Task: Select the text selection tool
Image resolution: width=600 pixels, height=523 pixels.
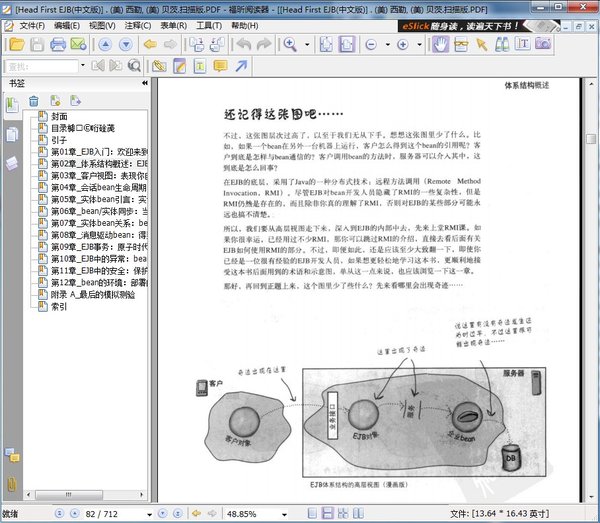Action: pos(522,44)
